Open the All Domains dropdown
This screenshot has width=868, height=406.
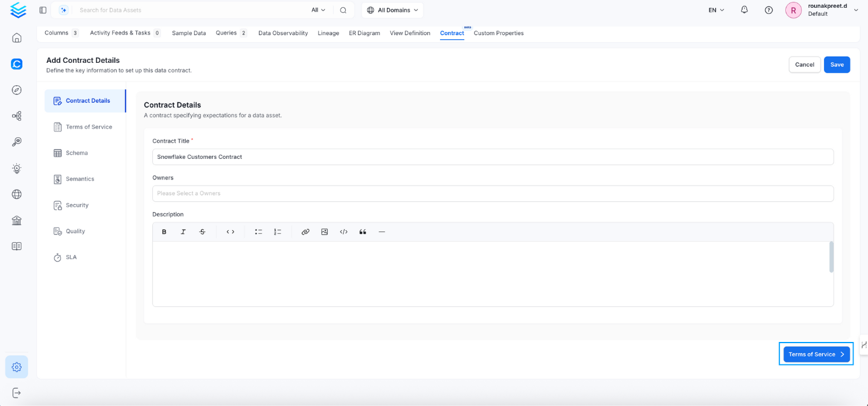392,10
